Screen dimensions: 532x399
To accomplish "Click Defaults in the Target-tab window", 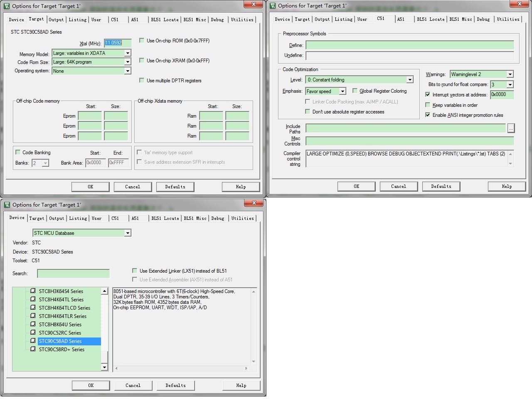I will click(175, 187).
